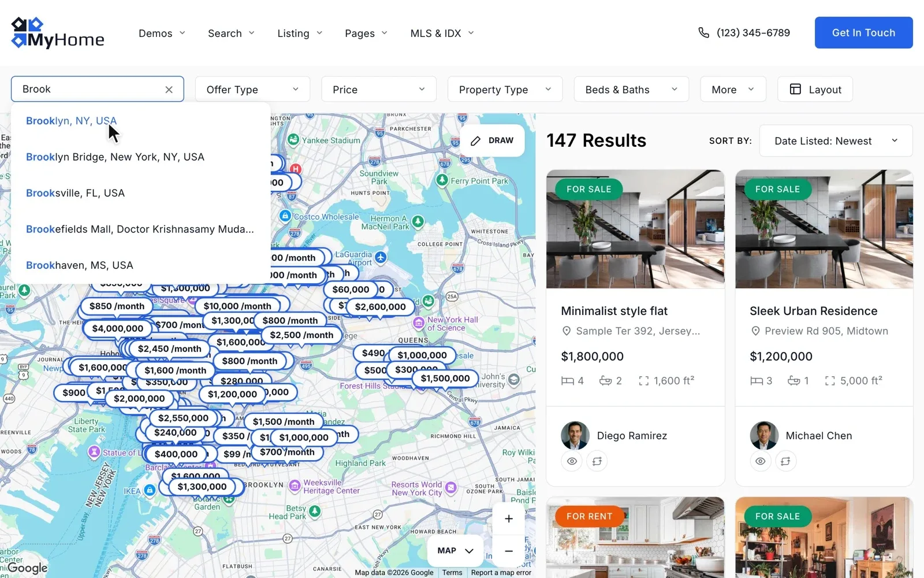Zoom out on the map
This screenshot has width=924, height=578.
tap(509, 551)
